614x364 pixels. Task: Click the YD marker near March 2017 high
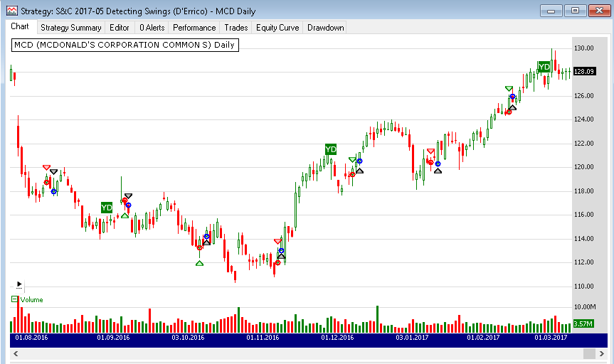544,67
